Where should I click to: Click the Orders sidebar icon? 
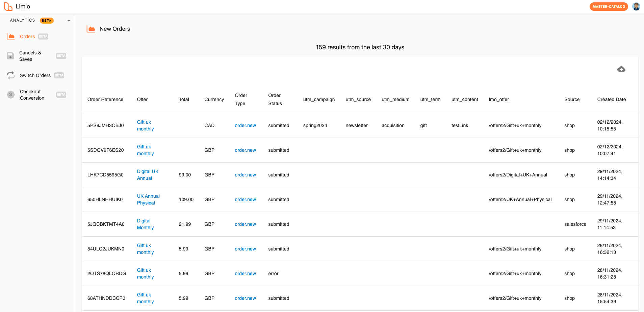(x=11, y=37)
